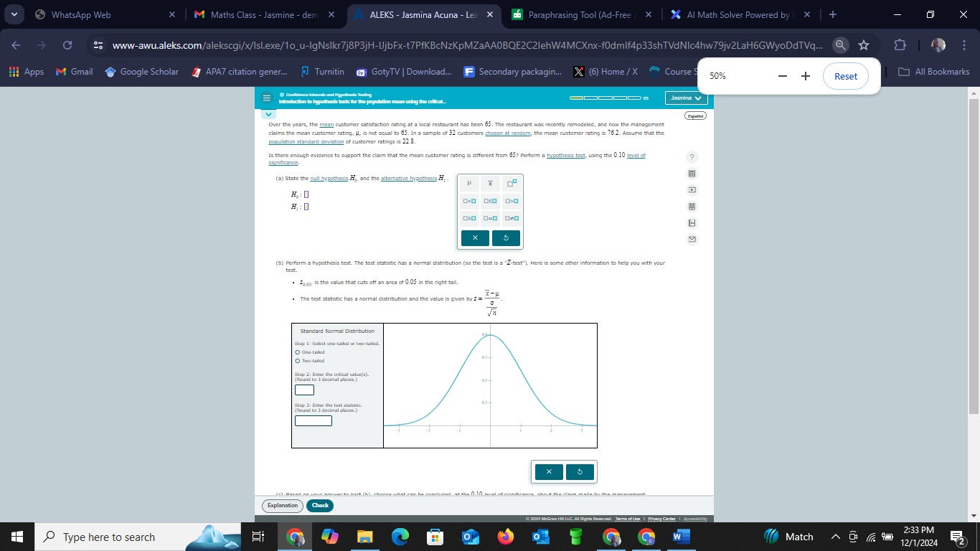Screen dimensions: 980x551
Task: Open the dictionary icon in sidebar
Action: [x=692, y=223]
